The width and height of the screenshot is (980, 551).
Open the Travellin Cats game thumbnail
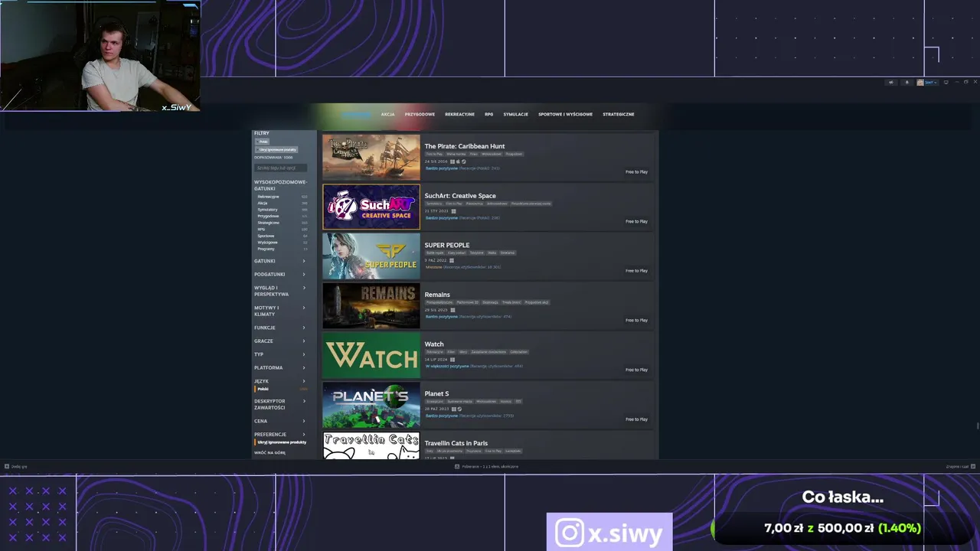371,445
